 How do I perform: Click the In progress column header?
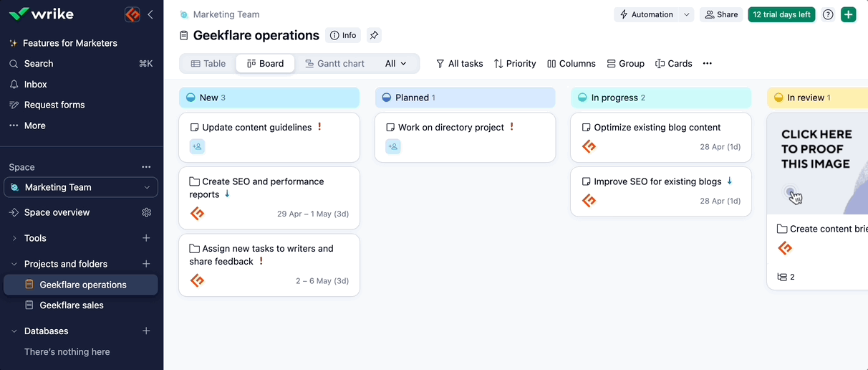661,98
